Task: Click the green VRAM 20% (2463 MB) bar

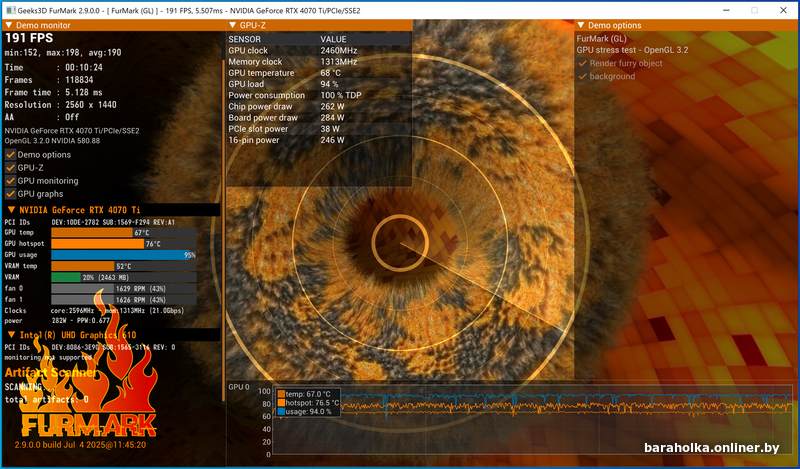Action: pyautogui.click(x=124, y=278)
